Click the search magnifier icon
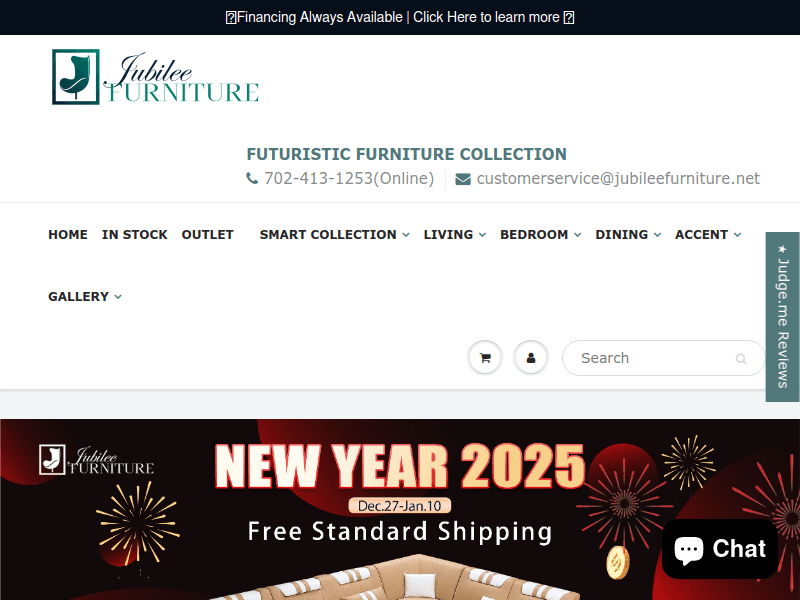800x600 pixels. coord(741,359)
